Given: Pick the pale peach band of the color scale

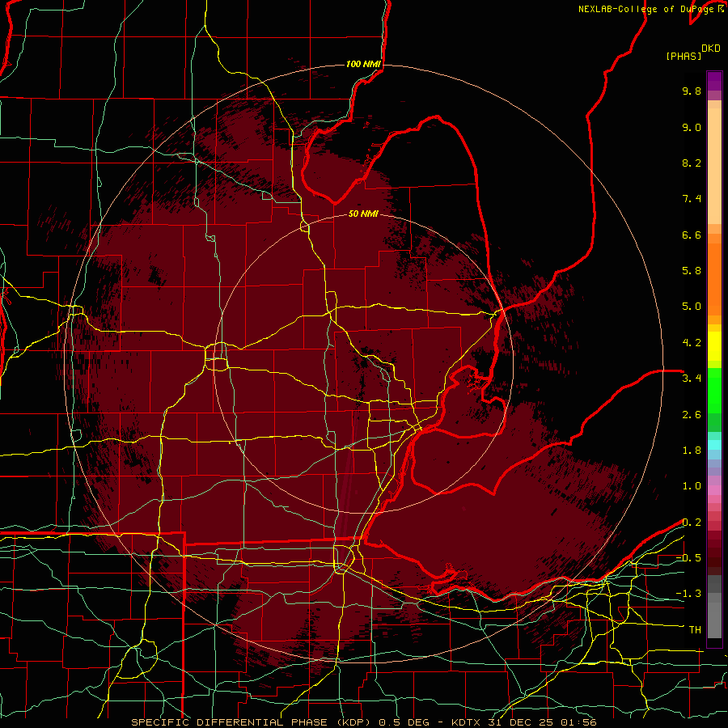Looking at the screenshot, I should 714,166.
